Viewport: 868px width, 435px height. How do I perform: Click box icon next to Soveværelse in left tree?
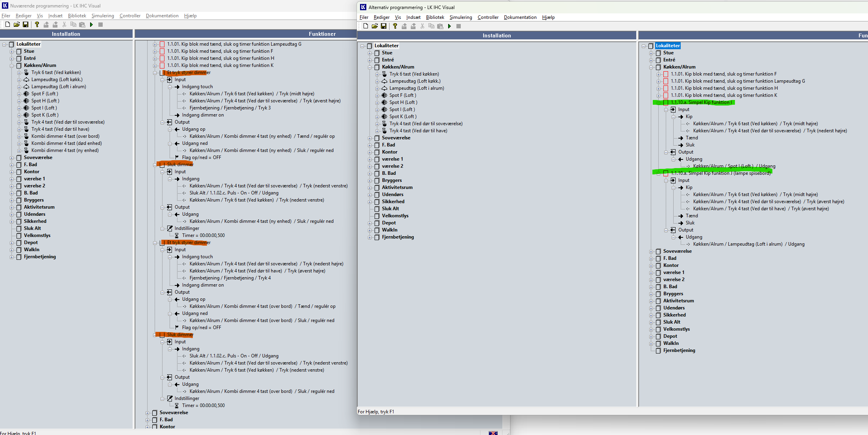coord(19,157)
